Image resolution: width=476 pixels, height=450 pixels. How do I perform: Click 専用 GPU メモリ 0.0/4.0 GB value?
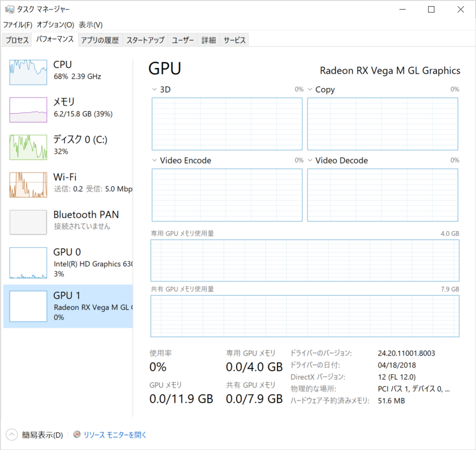[x=254, y=367]
